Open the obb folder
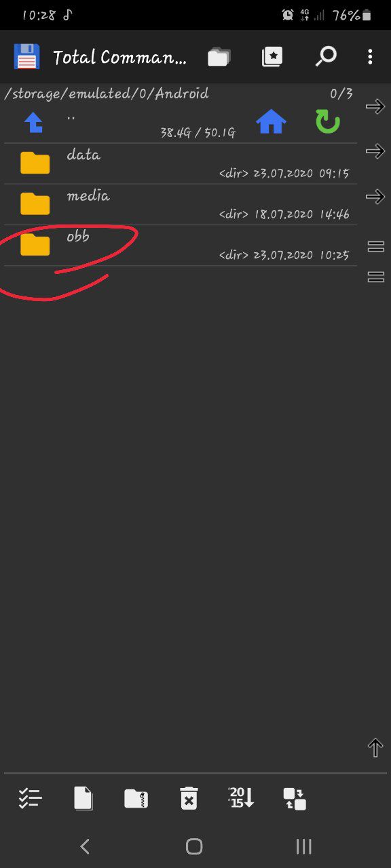 [x=181, y=245]
